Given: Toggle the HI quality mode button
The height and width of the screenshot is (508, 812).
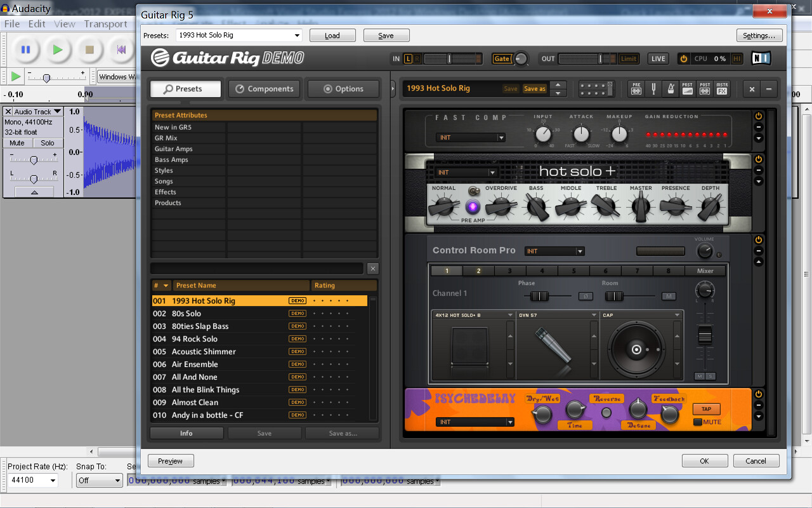Looking at the screenshot, I should pyautogui.click(x=737, y=59).
